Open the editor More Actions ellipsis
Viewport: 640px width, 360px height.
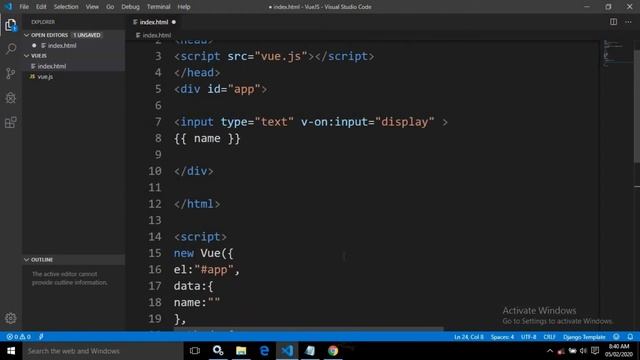coord(628,22)
